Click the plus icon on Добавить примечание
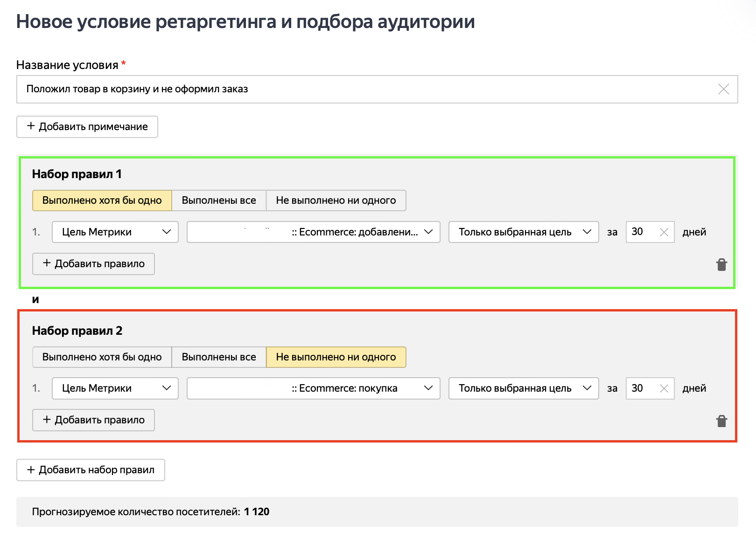 click(x=31, y=126)
